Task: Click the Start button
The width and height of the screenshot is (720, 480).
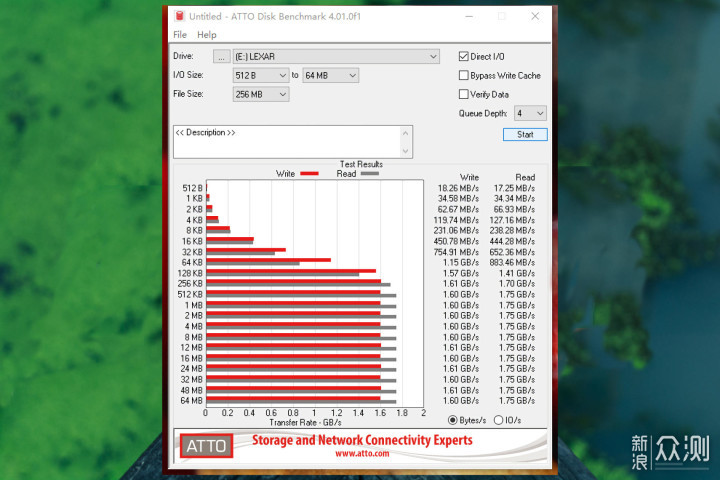Action: tap(525, 135)
